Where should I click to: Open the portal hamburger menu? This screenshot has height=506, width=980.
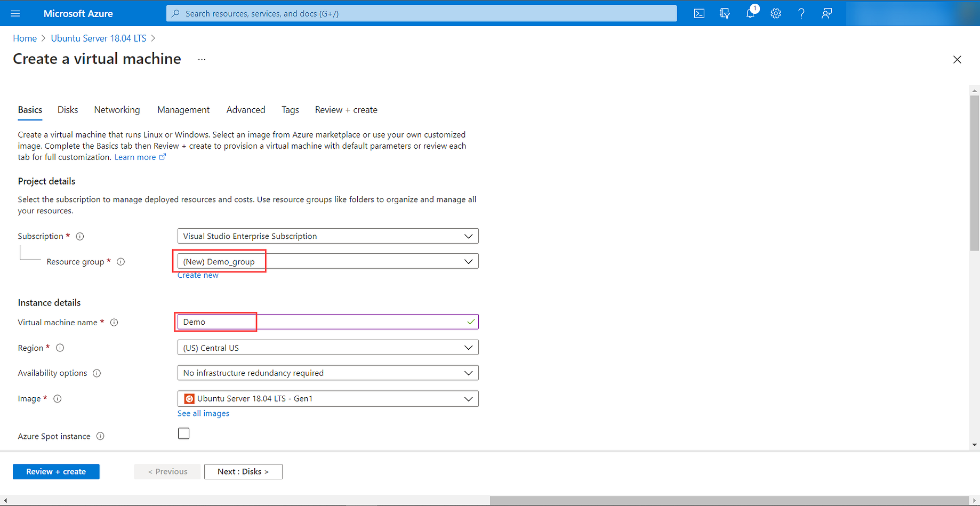pyautogui.click(x=15, y=13)
